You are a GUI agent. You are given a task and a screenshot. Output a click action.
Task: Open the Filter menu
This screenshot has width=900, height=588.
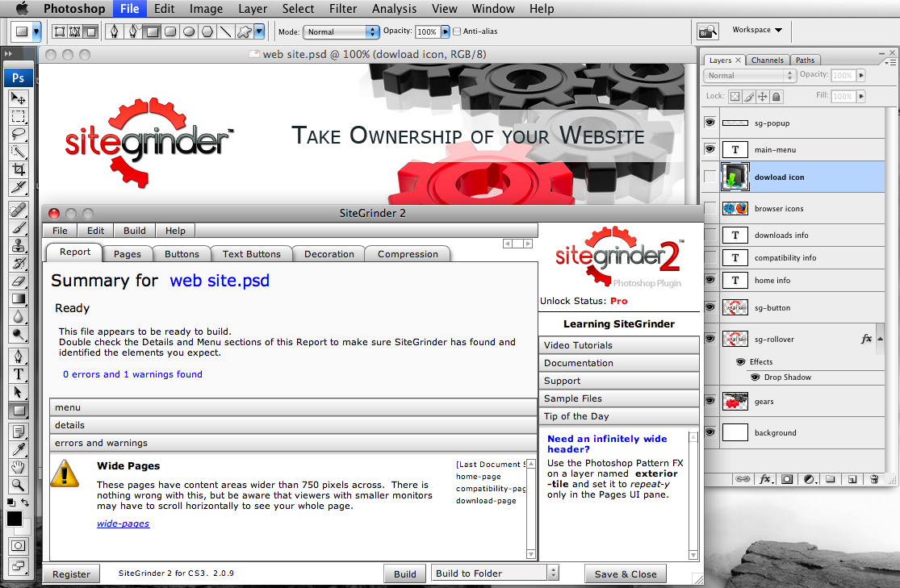[x=343, y=9]
